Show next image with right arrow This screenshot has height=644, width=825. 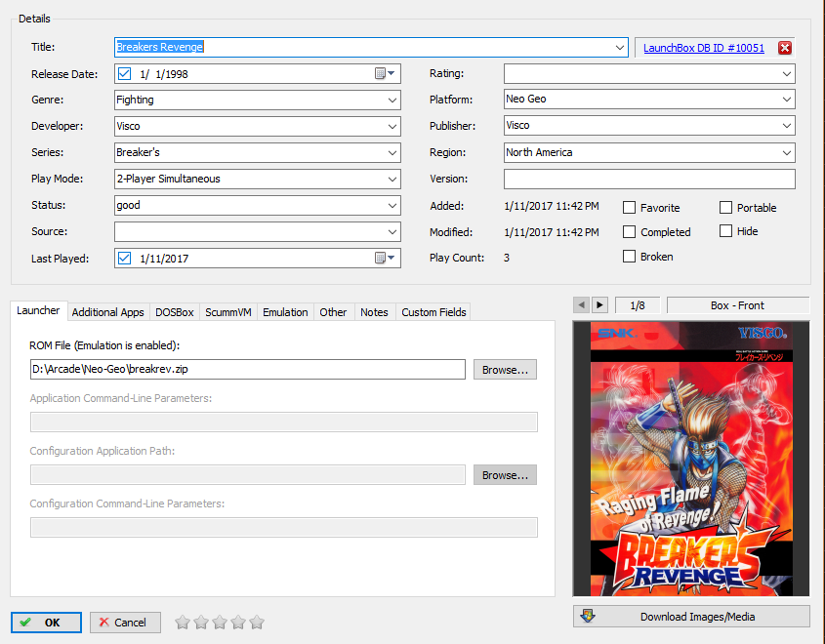(599, 304)
